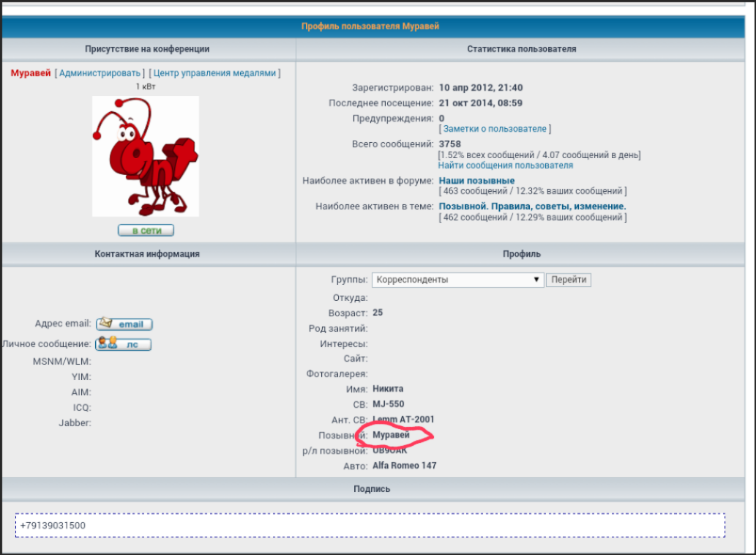The width and height of the screenshot is (756, 555).
Task: Open the Наши позывные forum link
Action: [x=476, y=181]
